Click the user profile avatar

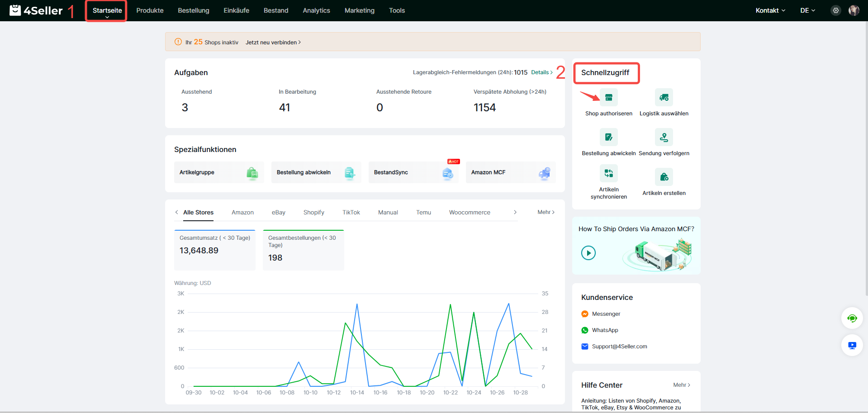coord(854,10)
